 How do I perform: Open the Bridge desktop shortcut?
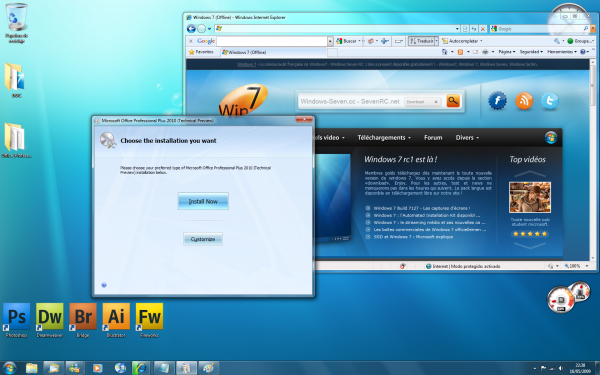point(83,320)
